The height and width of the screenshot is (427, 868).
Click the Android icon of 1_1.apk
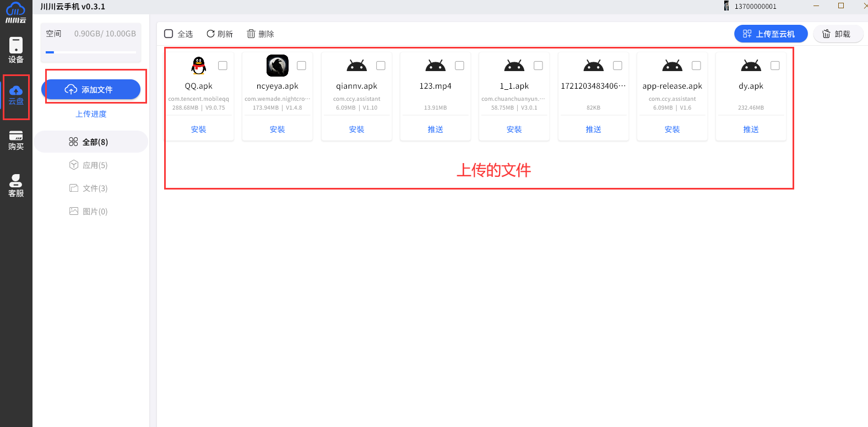click(x=514, y=66)
